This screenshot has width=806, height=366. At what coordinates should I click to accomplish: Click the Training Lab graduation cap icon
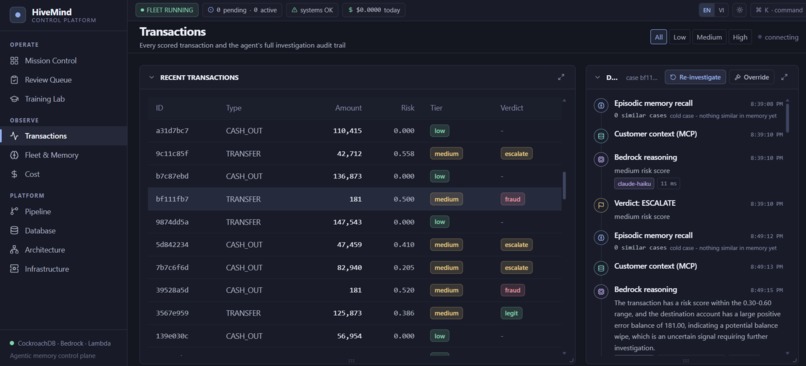(14, 99)
